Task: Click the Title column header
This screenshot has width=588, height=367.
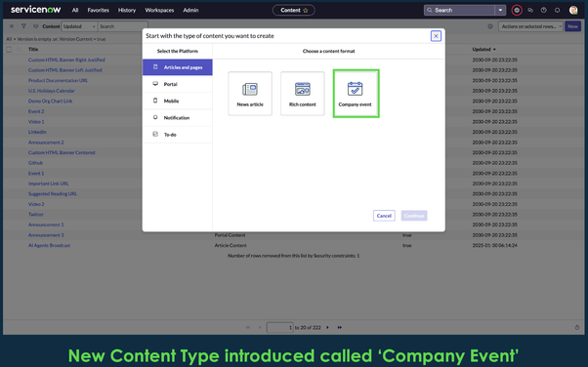Action: (x=33, y=49)
